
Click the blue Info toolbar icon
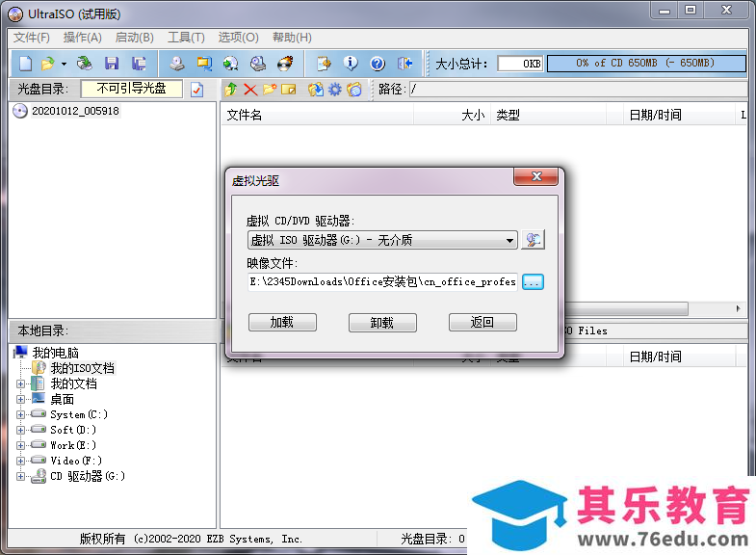point(351,64)
